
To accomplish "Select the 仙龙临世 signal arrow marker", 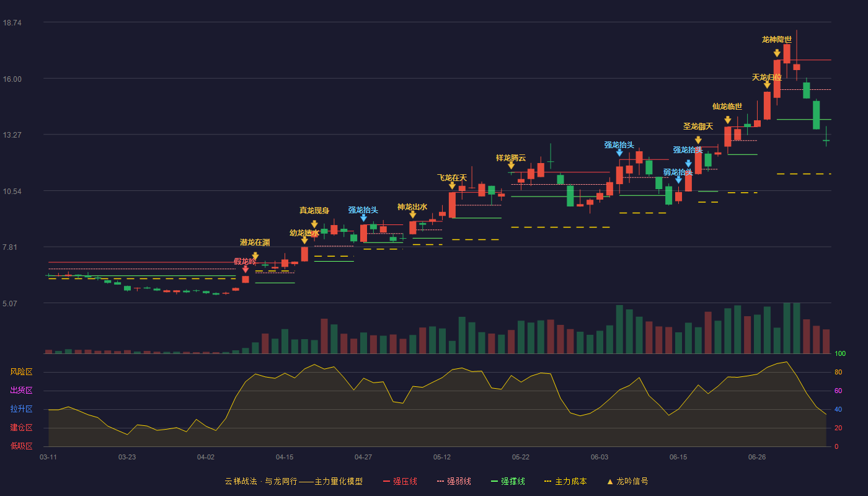I will [x=727, y=120].
